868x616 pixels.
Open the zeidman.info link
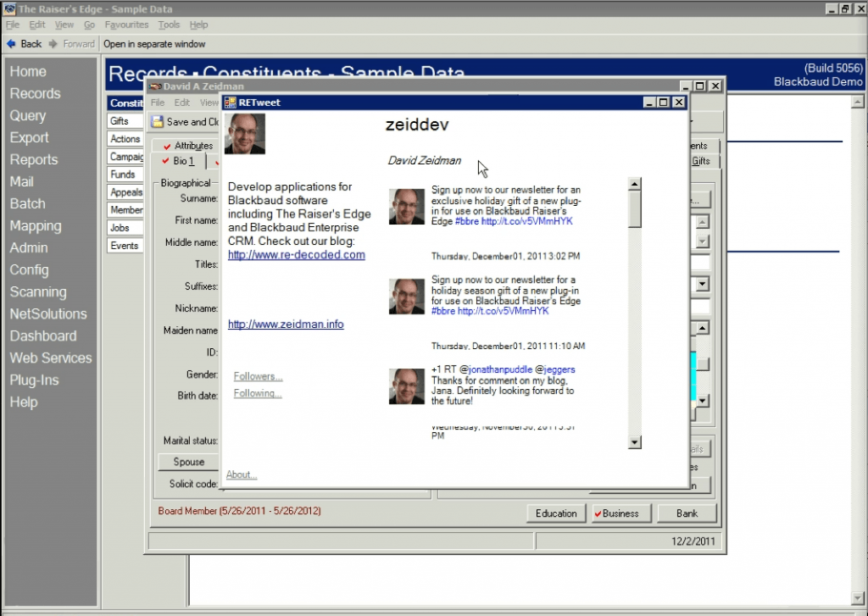coord(286,324)
